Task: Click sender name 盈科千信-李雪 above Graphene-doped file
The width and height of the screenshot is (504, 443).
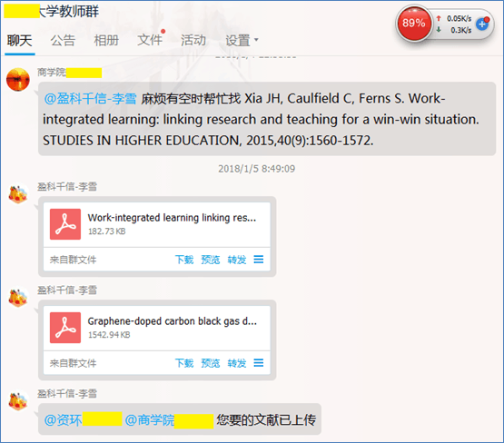Action: click(x=67, y=290)
